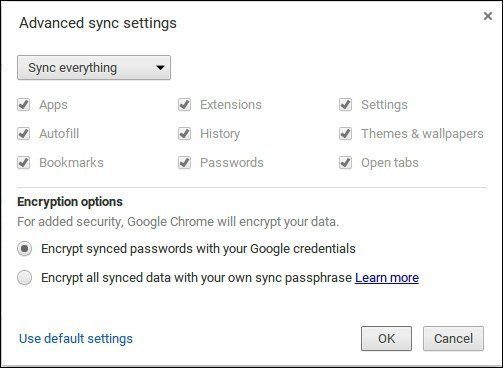Image resolution: width=503 pixels, height=368 pixels.
Task: Click Use default settings link
Action: [x=76, y=339]
